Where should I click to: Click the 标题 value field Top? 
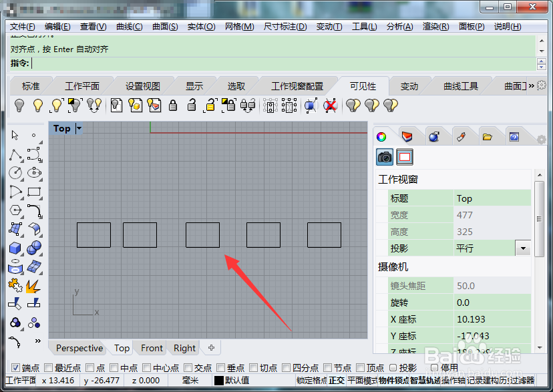click(x=492, y=198)
